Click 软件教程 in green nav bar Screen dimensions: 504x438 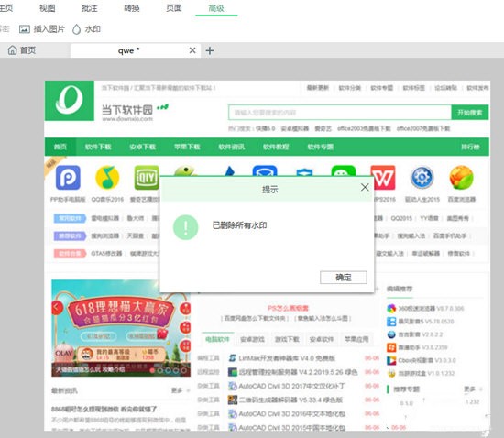pos(276,147)
